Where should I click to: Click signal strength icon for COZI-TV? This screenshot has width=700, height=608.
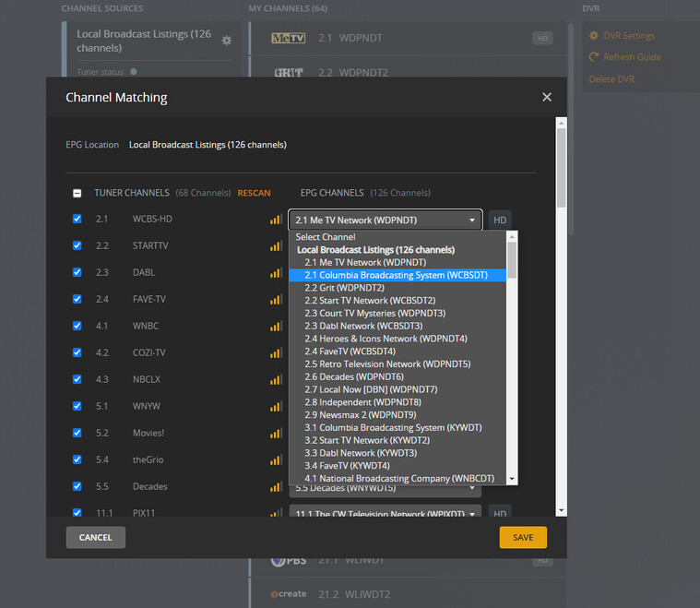pyautogui.click(x=276, y=353)
